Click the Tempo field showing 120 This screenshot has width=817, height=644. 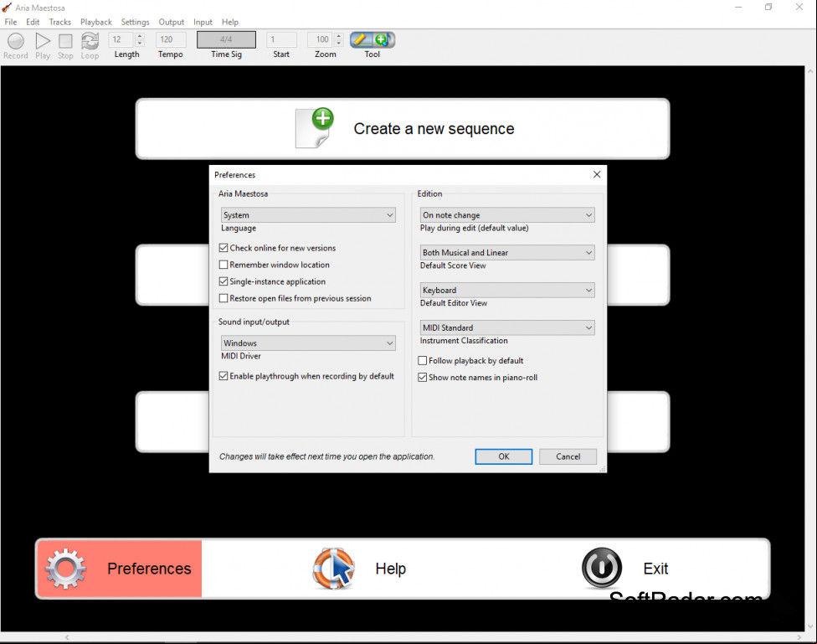tap(171, 39)
